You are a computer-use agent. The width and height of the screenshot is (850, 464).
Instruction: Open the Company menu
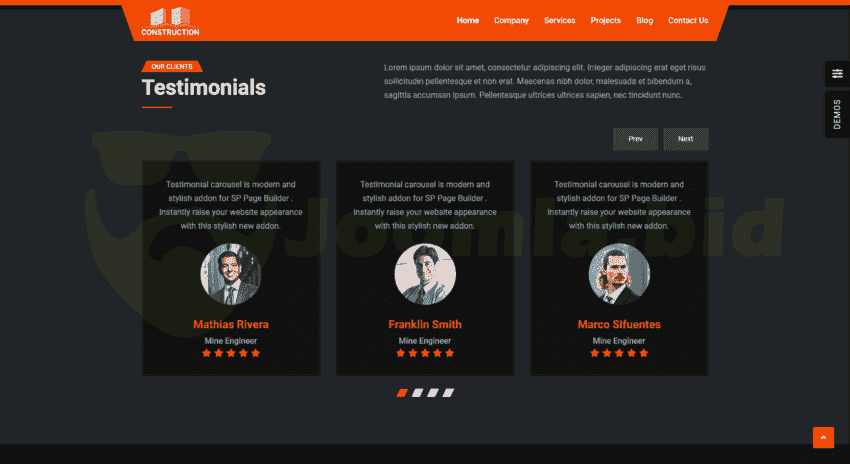pos(511,21)
